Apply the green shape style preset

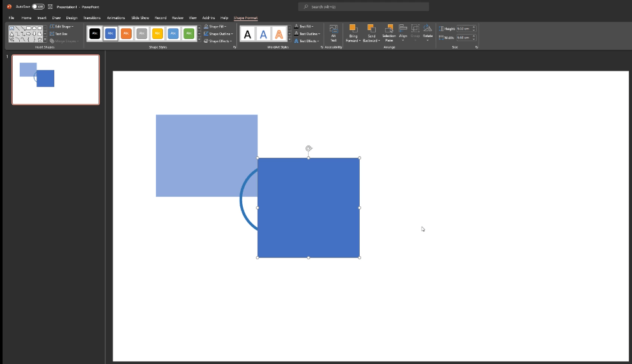[189, 34]
